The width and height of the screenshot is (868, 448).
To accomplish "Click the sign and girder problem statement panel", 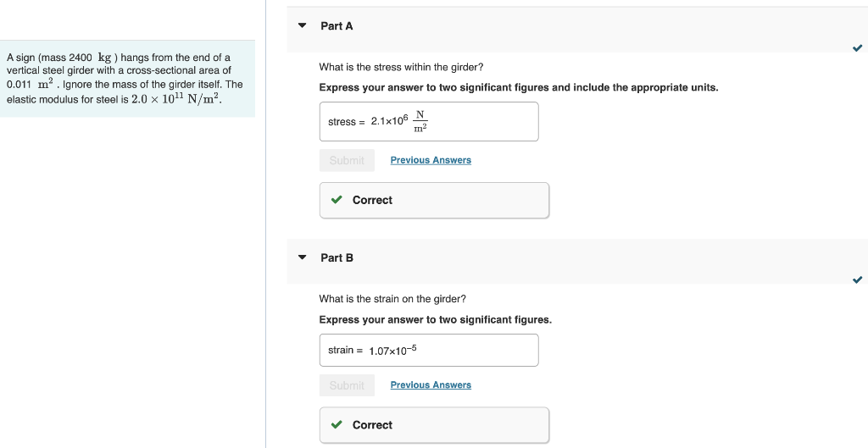I will coord(127,78).
